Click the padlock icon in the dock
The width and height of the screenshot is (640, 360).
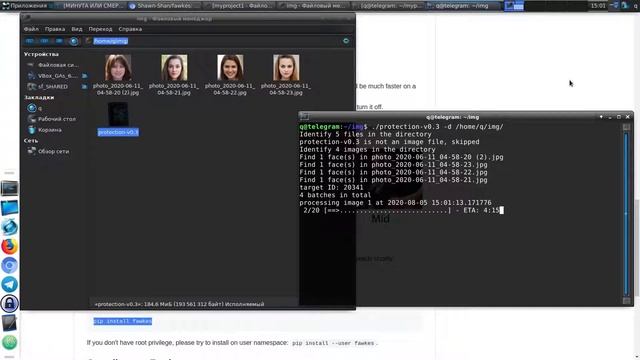tap(9, 304)
